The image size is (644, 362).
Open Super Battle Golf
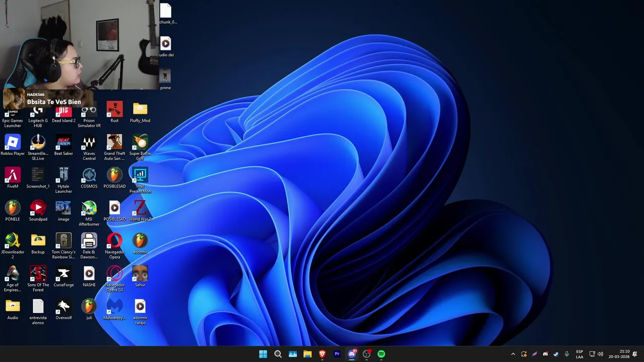140,148
